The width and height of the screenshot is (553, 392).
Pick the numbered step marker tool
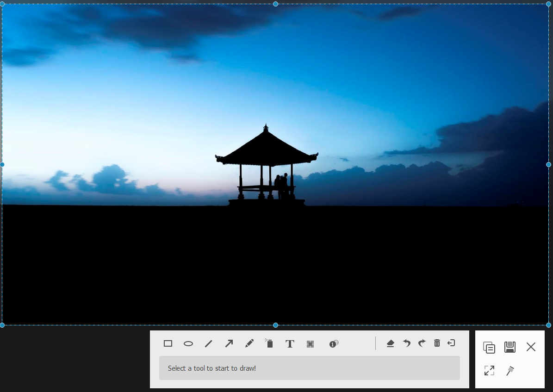click(x=334, y=343)
